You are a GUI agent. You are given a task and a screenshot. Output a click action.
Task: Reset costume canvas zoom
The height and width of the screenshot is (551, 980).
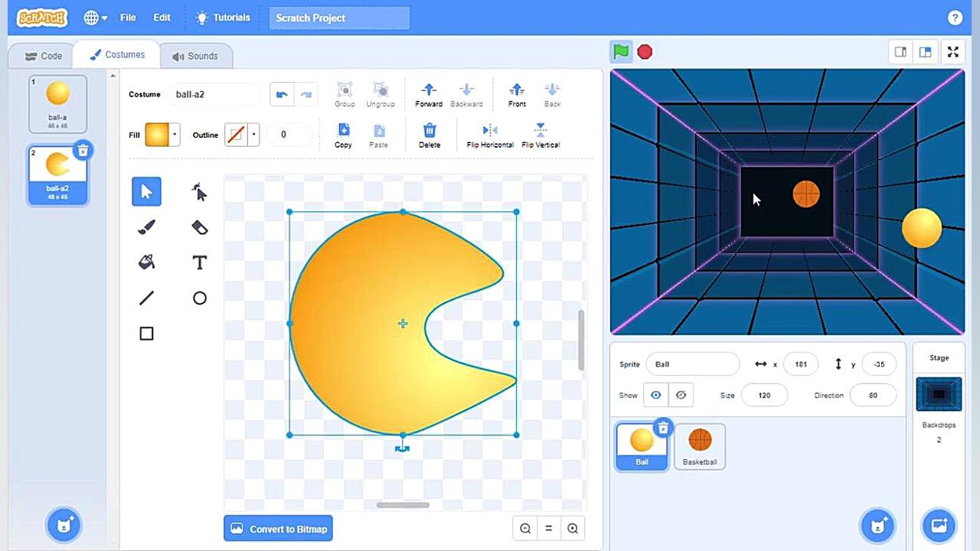click(x=548, y=528)
